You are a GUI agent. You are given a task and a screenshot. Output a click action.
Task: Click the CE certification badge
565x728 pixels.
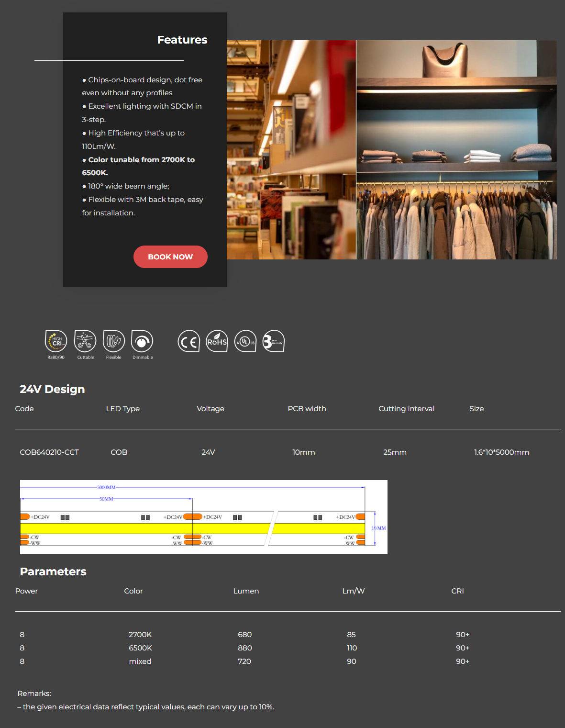(188, 342)
